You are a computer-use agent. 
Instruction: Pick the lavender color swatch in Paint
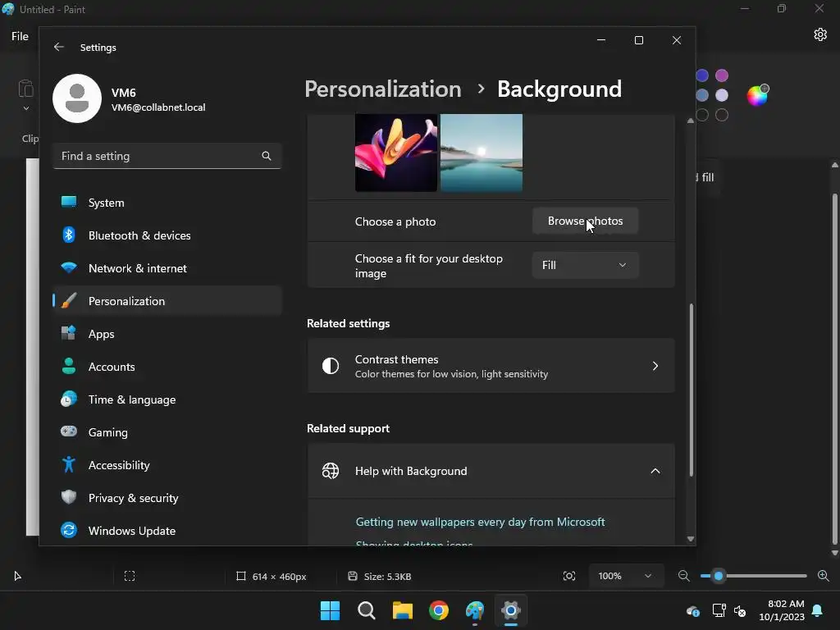coord(722,95)
